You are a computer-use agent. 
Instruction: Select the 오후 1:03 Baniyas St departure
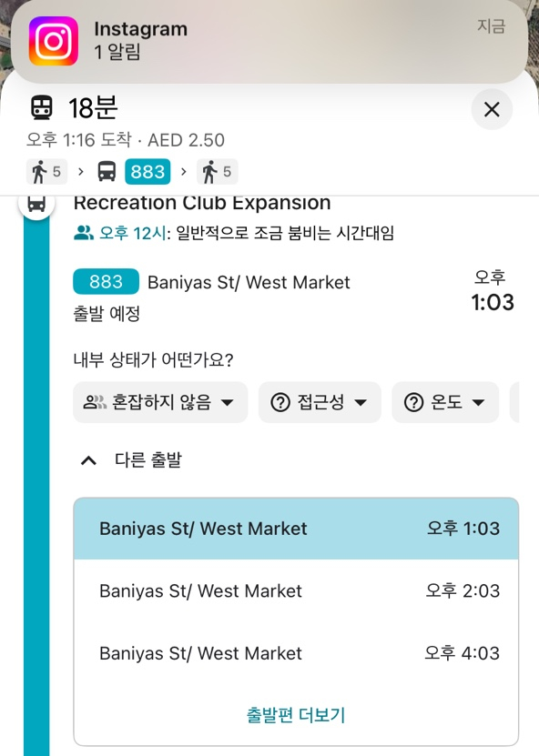[296, 529]
